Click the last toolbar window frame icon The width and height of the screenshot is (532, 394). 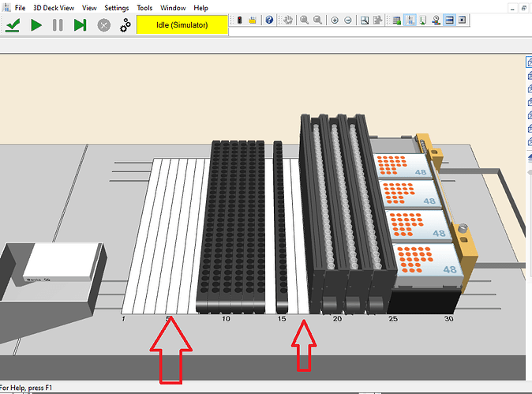click(462, 21)
